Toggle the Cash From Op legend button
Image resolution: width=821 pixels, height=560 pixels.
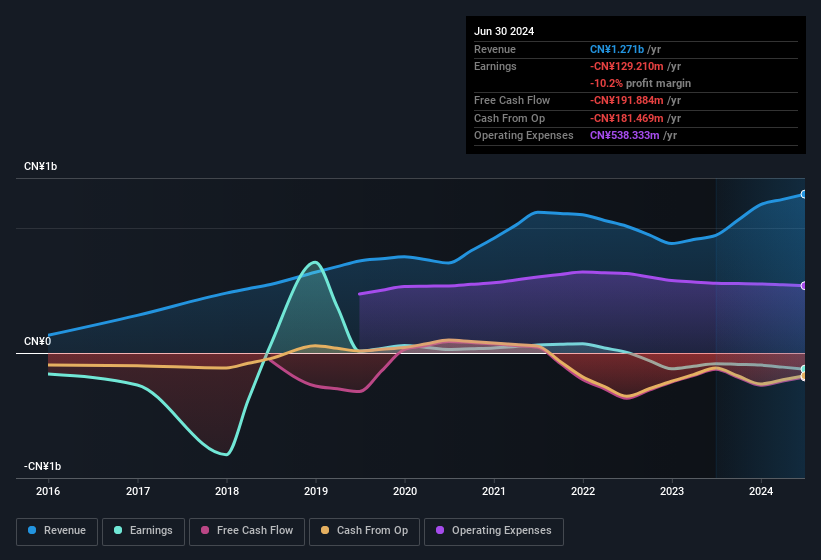pyautogui.click(x=364, y=531)
